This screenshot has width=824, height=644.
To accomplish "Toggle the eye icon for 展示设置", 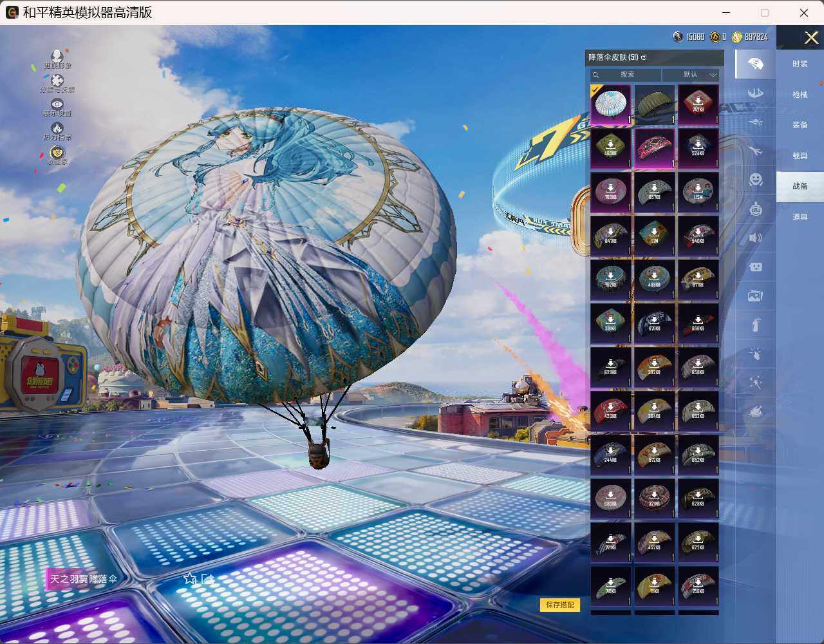I will click(x=57, y=104).
